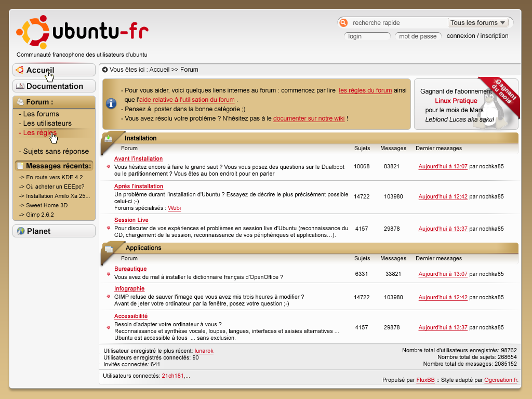This screenshot has width=532, height=399.
Task: Open the Avant l'installation forum link
Action: pyautogui.click(x=138, y=159)
